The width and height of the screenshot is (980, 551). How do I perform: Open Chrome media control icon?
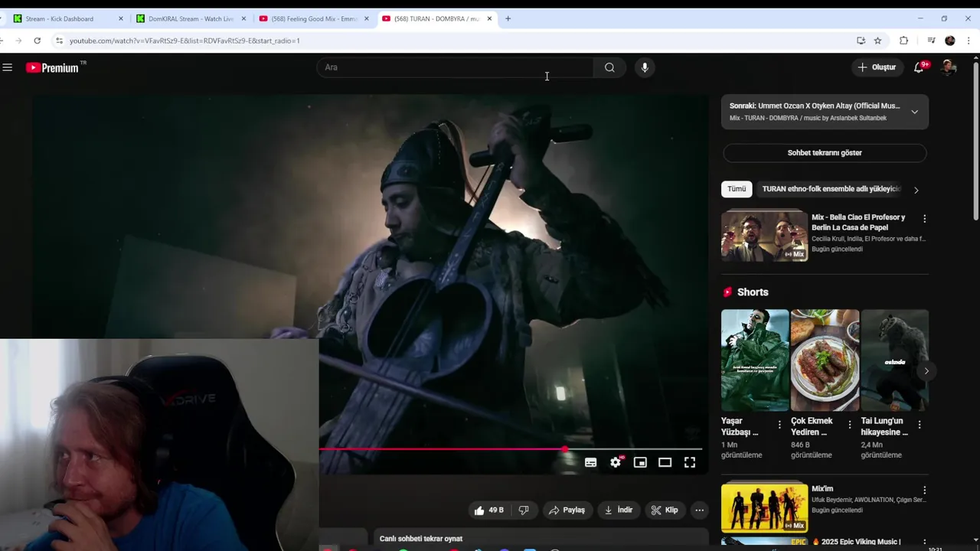[931, 41]
